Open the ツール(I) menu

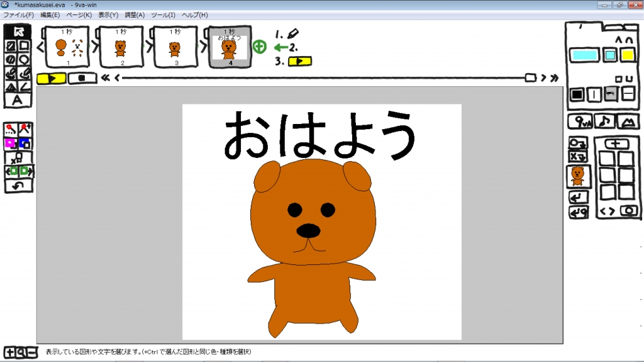[x=163, y=14]
